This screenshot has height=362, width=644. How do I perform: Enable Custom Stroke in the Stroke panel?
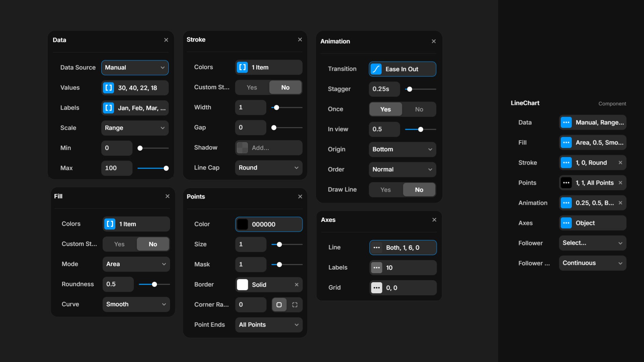coord(252,87)
